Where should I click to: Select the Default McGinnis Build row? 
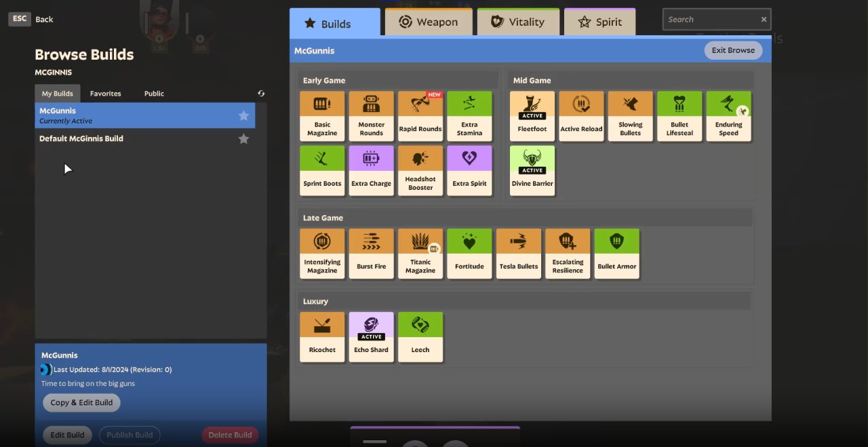click(145, 138)
